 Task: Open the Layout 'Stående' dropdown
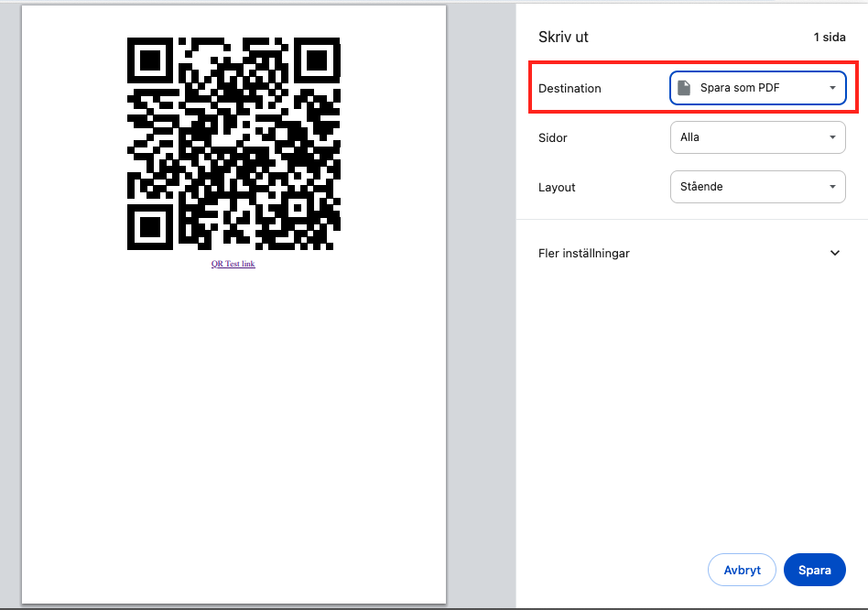[757, 187]
